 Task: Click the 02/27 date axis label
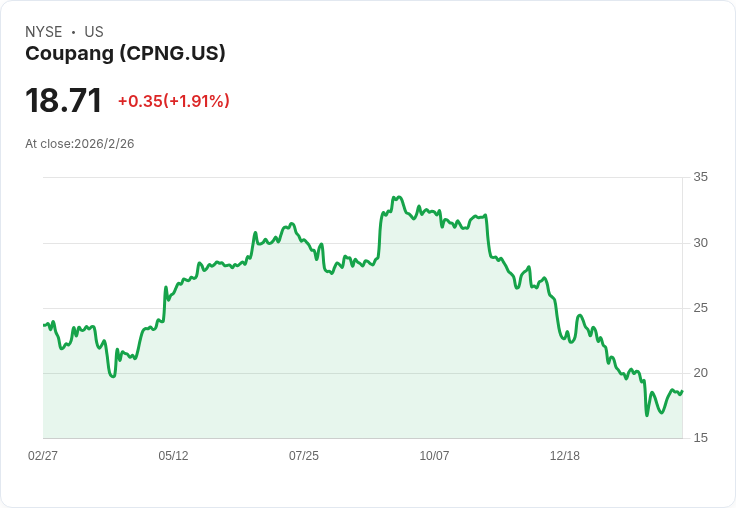pos(43,455)
